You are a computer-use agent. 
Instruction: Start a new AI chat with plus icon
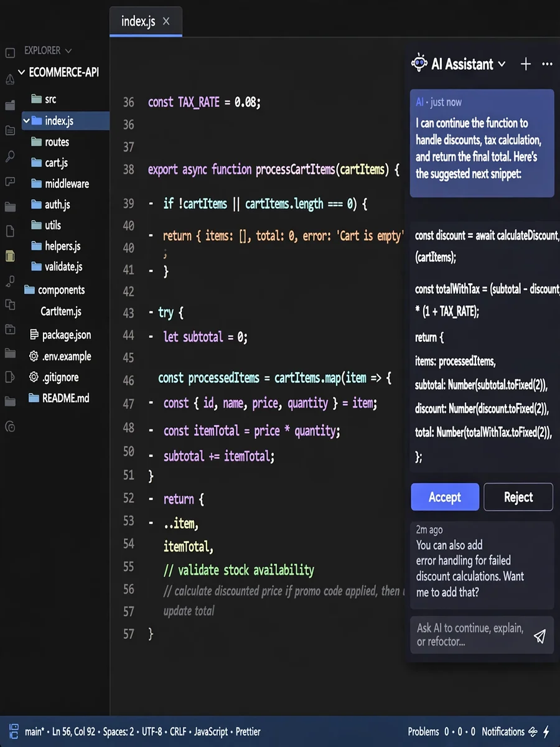[526, 64]
